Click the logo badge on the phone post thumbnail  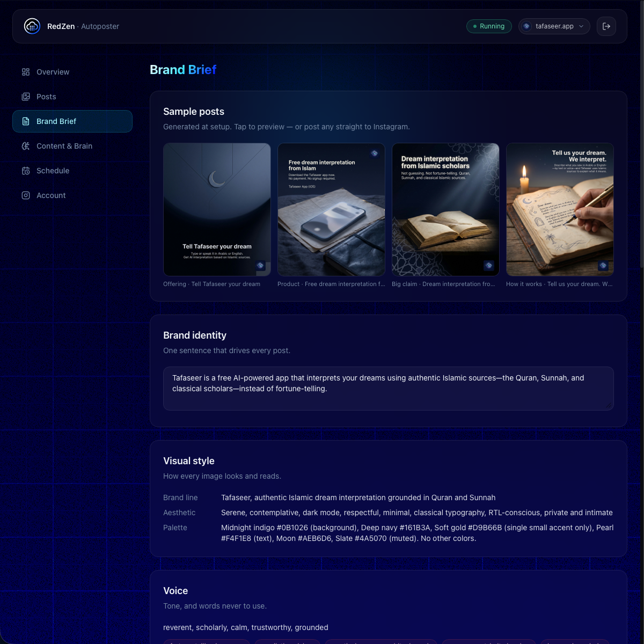375,153
